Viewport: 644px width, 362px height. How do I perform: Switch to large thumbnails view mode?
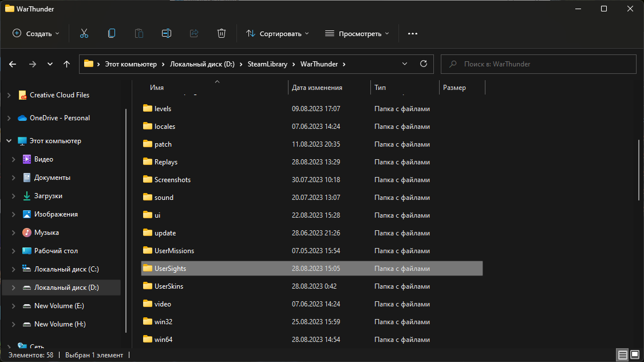pos(635,355)
